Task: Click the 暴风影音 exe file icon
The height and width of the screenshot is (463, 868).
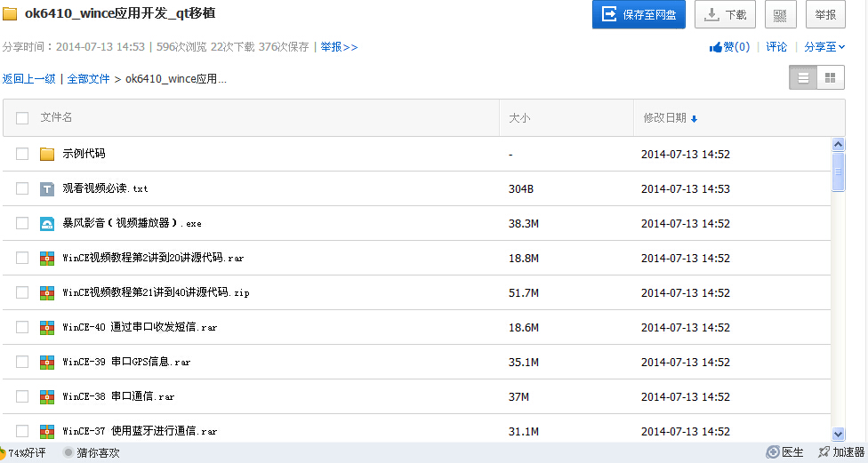Action: [47, 223]
